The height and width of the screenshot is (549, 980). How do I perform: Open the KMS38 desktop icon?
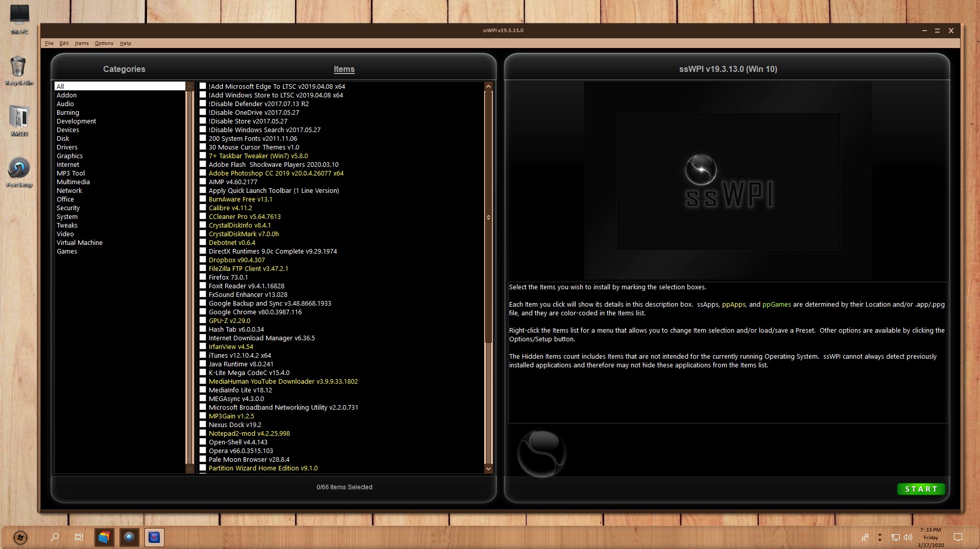tap(19, 121)
